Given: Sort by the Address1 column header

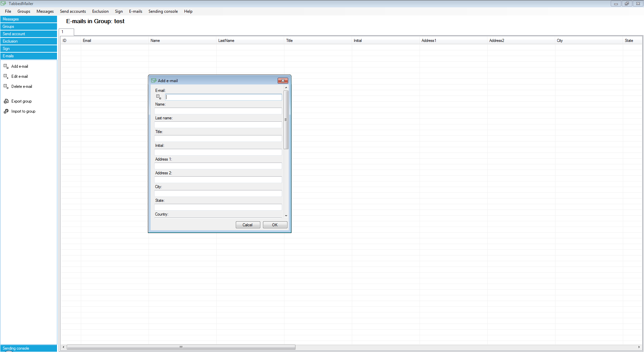Looking at the screenshot, I should (x=453, y=41).
